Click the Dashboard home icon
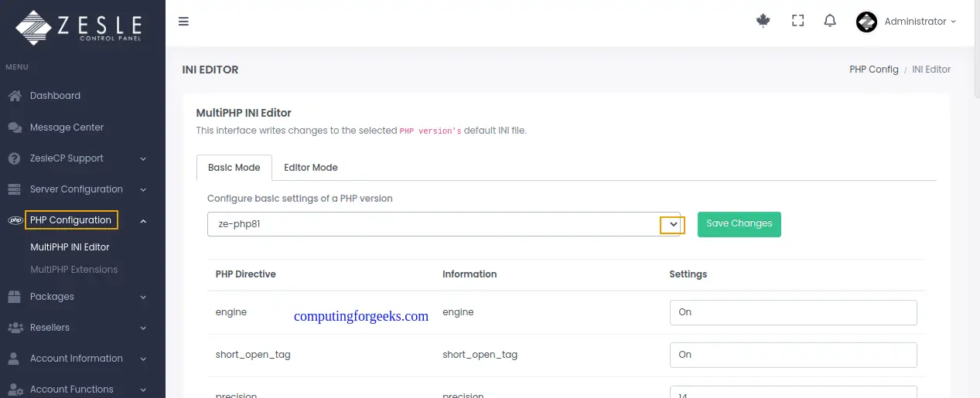Screen dimensions: 980x398 (15, 96)
